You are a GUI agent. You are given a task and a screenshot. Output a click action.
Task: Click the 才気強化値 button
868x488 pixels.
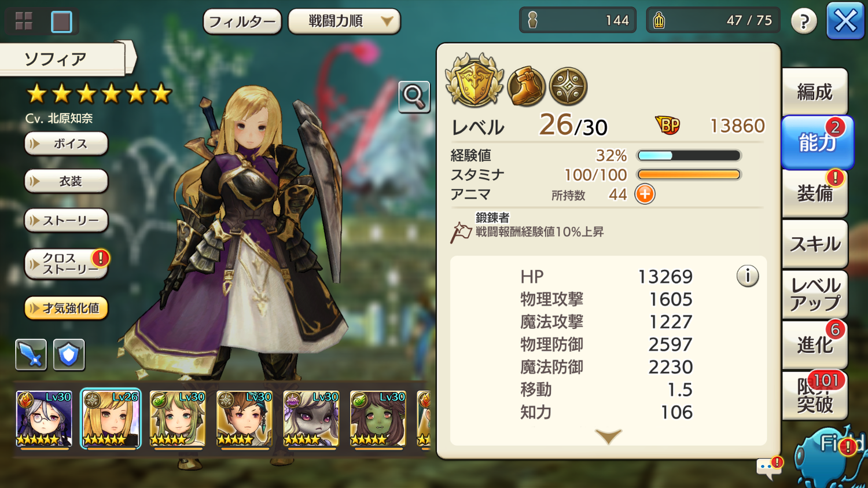tap(66, 308)
